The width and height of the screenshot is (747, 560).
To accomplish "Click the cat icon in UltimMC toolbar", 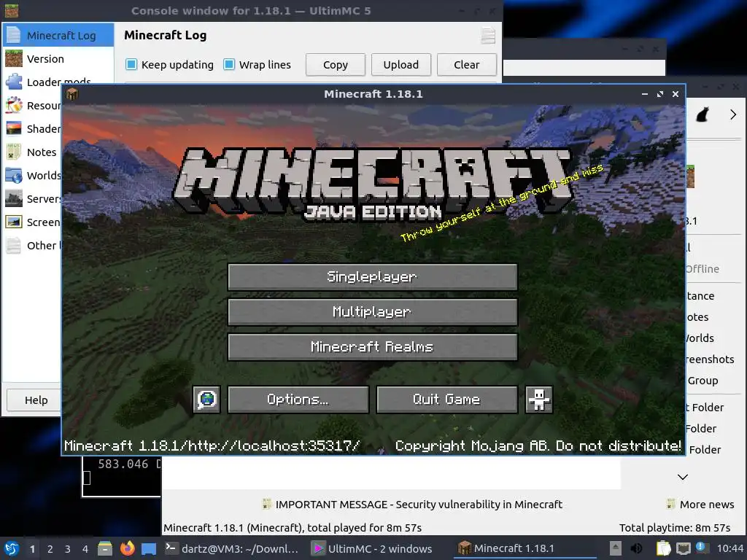I will [x=703, y=114].
